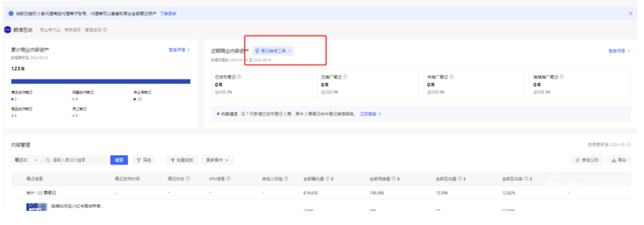Click help icon beside 自定义标签 column

286,179
